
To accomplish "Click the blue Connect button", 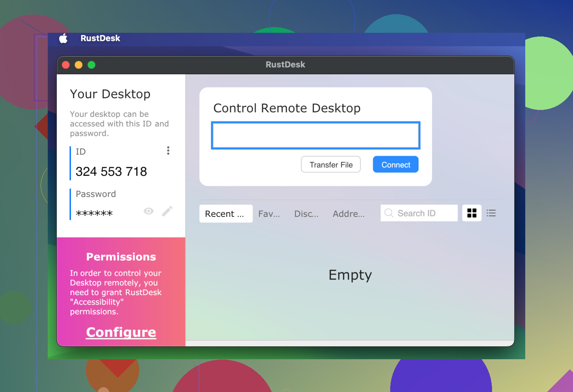I will [x=396, y=164].
